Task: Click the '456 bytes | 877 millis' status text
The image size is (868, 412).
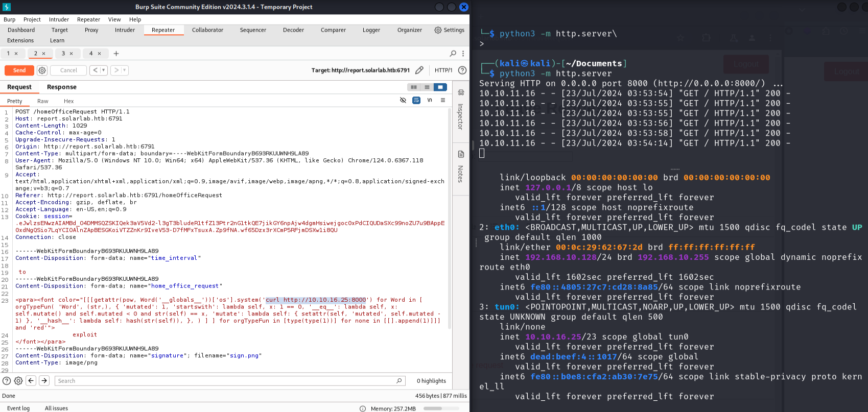Action: 441,396
